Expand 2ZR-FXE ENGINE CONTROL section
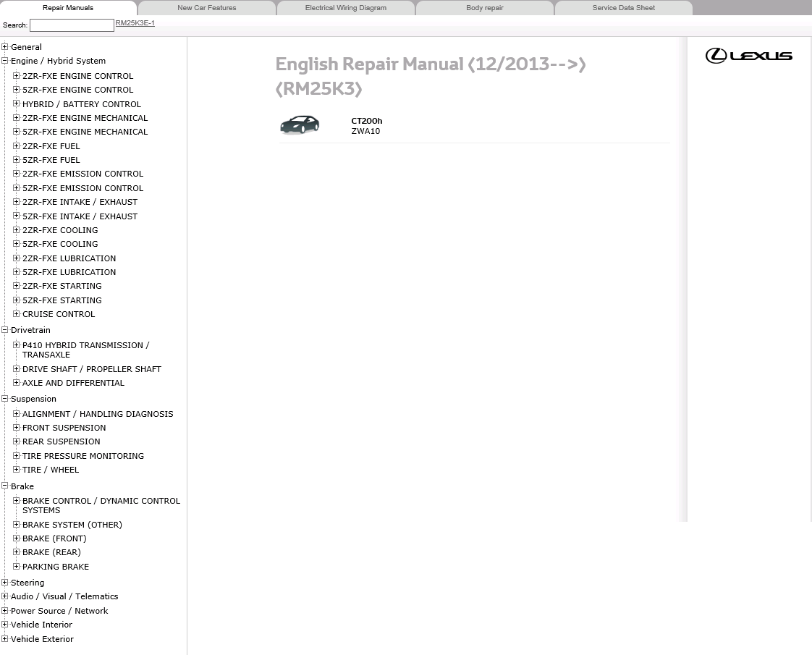Screen dimensions: 812x655 [16, 75]
